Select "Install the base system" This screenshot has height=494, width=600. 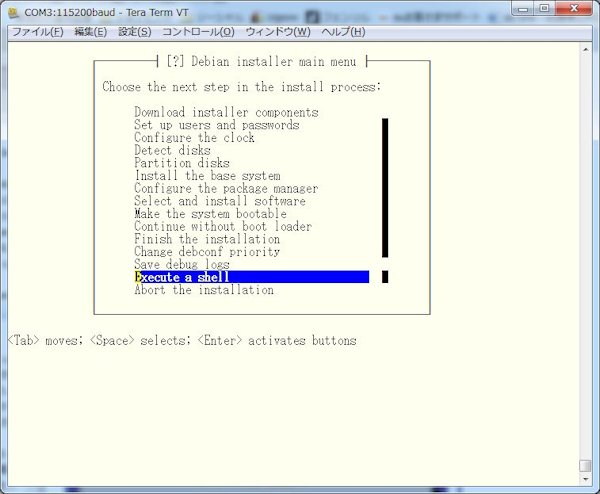207,176
